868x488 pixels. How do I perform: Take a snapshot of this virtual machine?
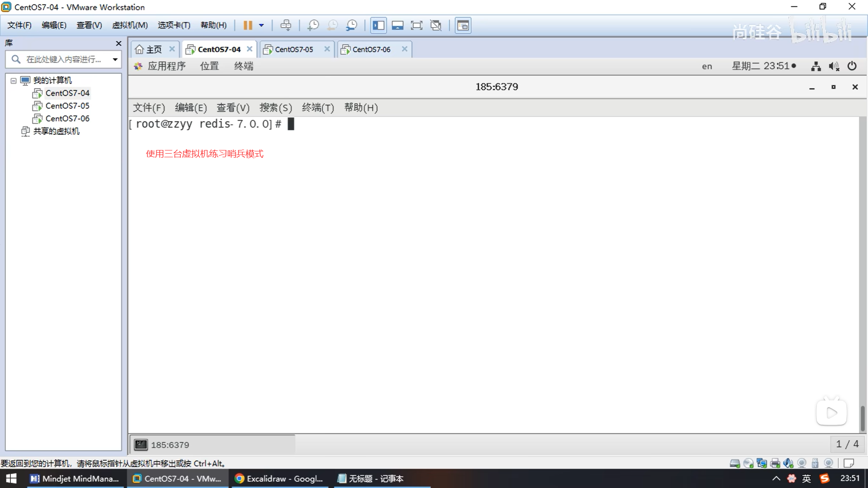(x=313, y=25)
